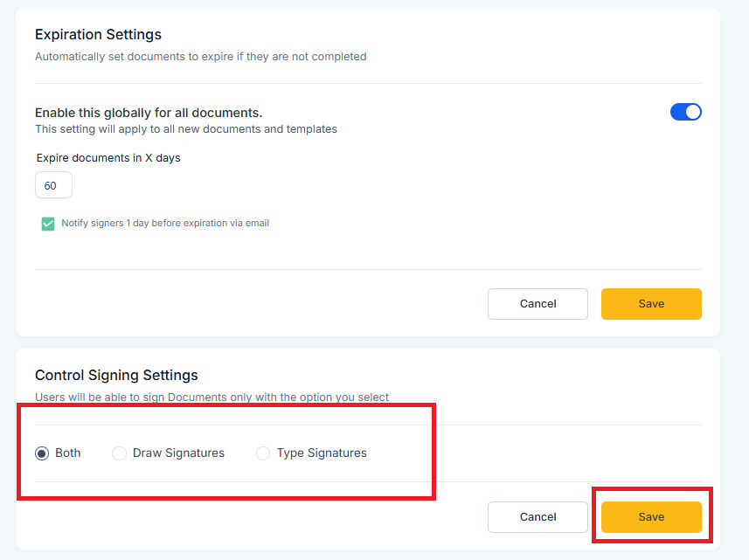749x560 pixels.
Task: Cancel changes in Control Signing Settings
Action: 537,516
